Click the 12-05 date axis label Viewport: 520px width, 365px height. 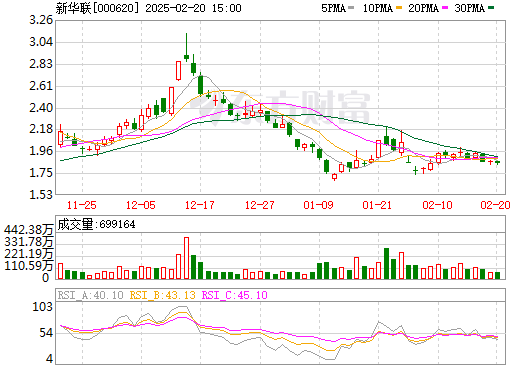(x=141, y=205)
